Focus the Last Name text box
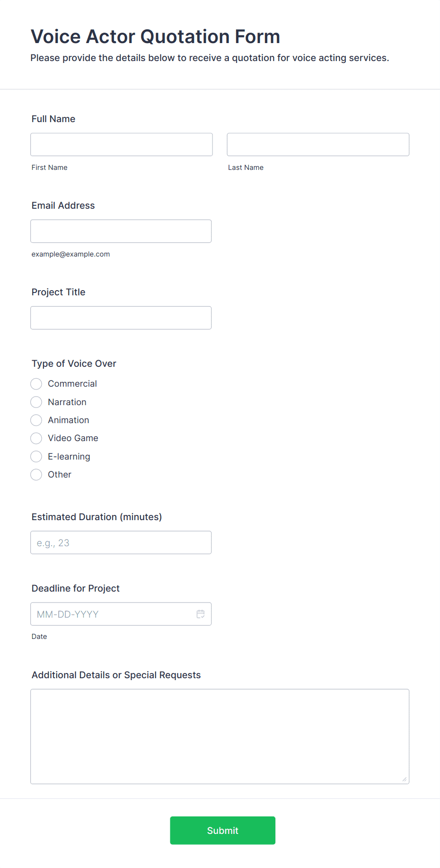Screen dimensions: 440x868 pos(318,144)
